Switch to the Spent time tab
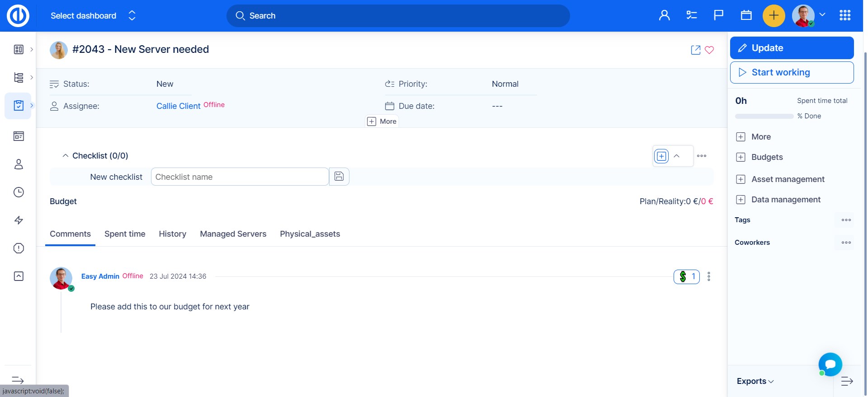868x397 pixels. coord(125,234)
